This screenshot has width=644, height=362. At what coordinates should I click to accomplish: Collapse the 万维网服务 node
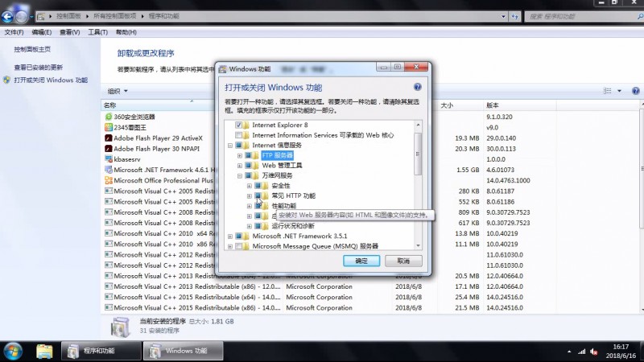click(x=240, y=175)
